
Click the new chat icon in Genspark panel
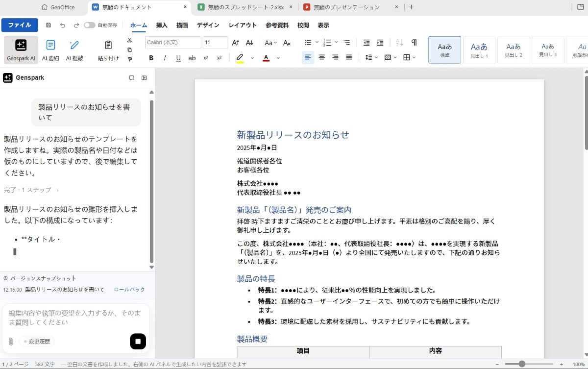click(131, 78)
